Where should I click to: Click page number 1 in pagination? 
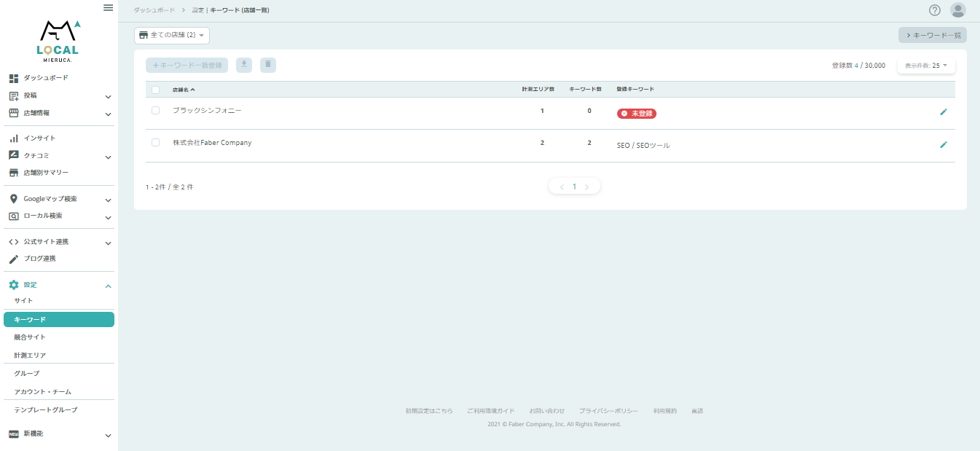pyautogui.click(x=574, y=187)
